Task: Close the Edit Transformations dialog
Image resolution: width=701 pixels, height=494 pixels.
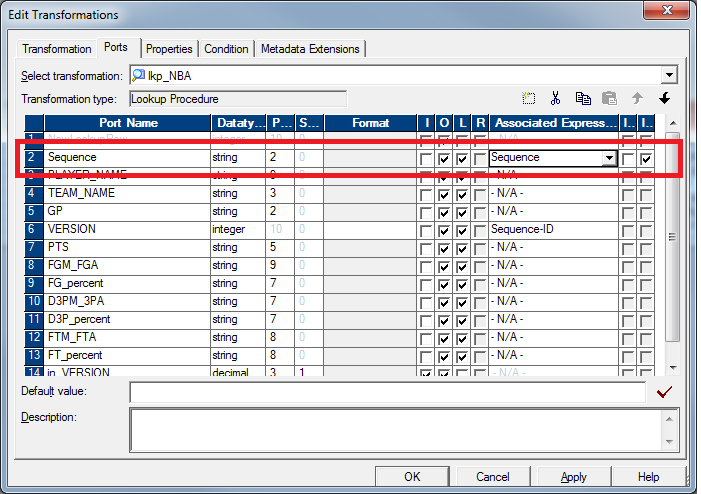Action: click(x=666, y=10)
